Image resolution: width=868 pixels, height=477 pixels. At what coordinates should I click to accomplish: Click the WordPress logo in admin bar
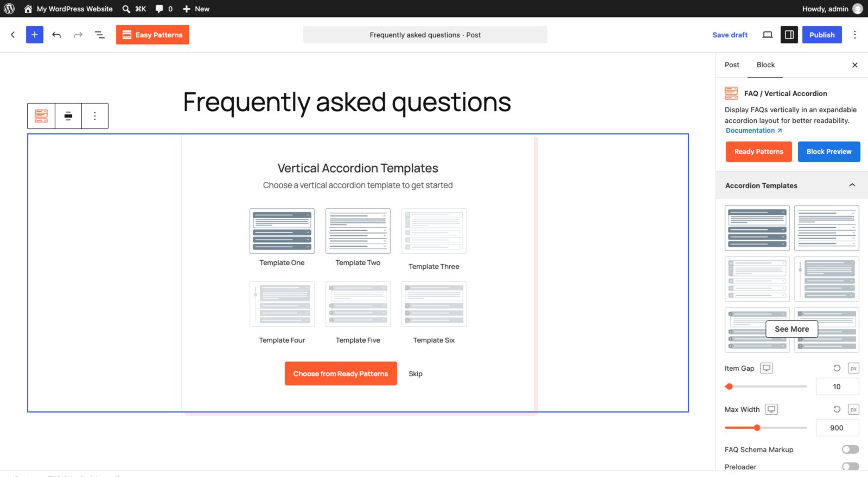pos(9,9)
